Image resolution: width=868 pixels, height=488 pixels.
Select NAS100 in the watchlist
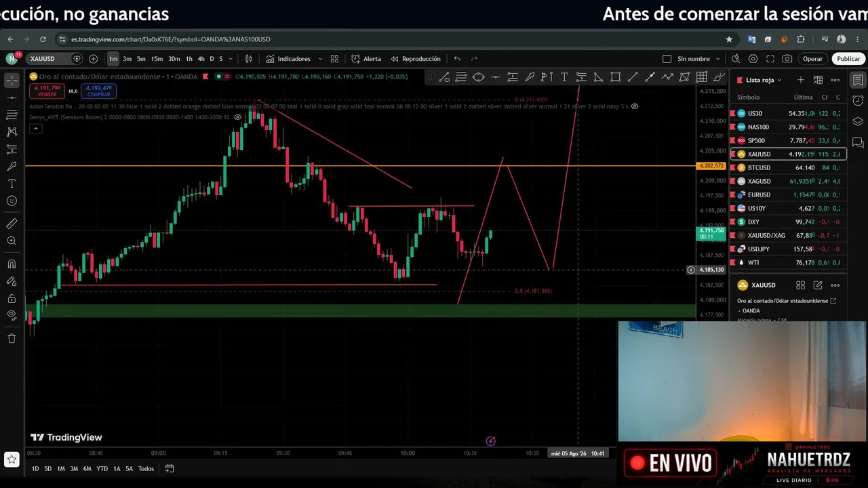788,127
